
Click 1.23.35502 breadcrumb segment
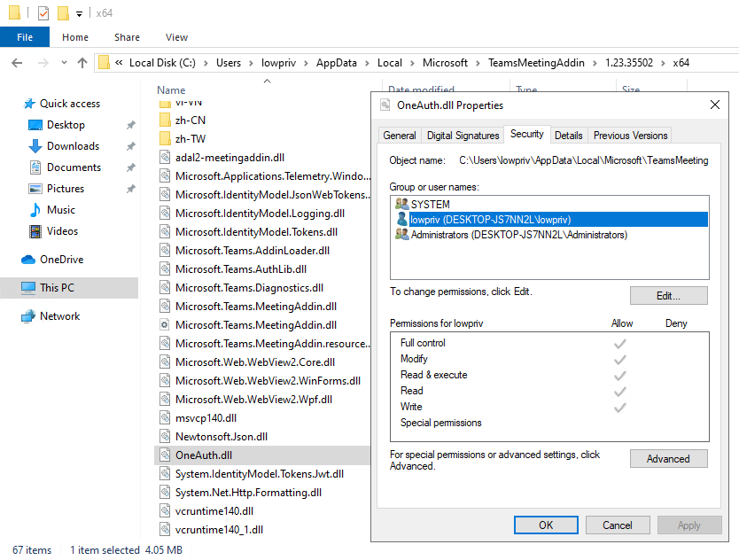click(629, 63)
